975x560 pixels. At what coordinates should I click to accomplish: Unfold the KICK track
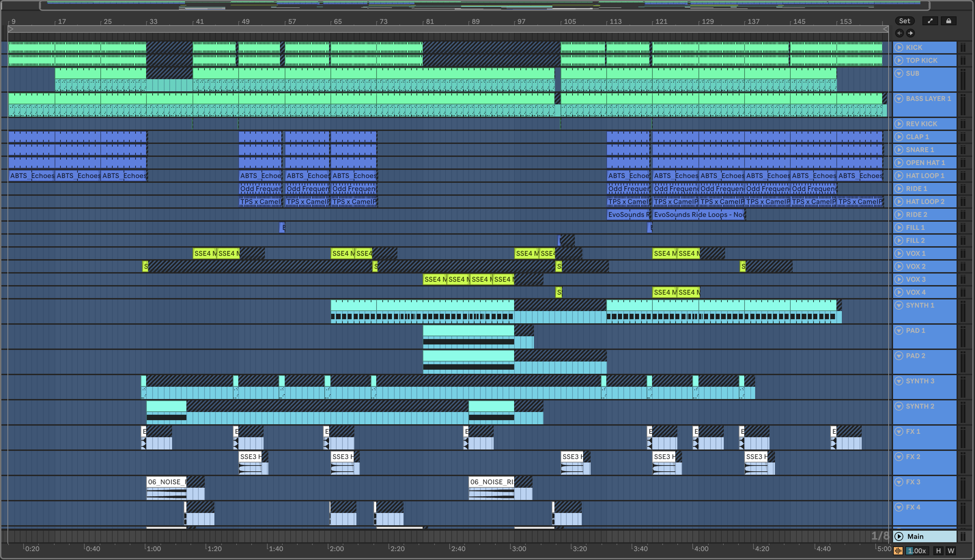pos(899,47)
